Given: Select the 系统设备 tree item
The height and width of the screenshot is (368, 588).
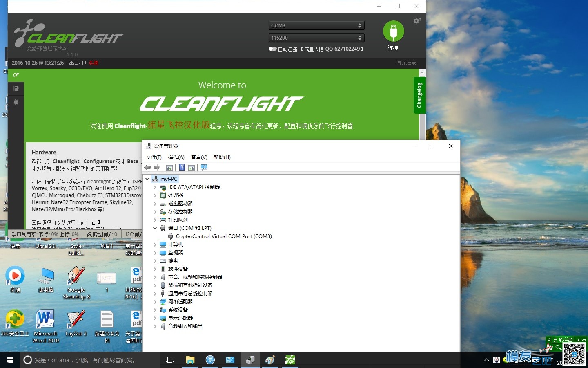Looking at the screenshot, I should pos(178,310).
